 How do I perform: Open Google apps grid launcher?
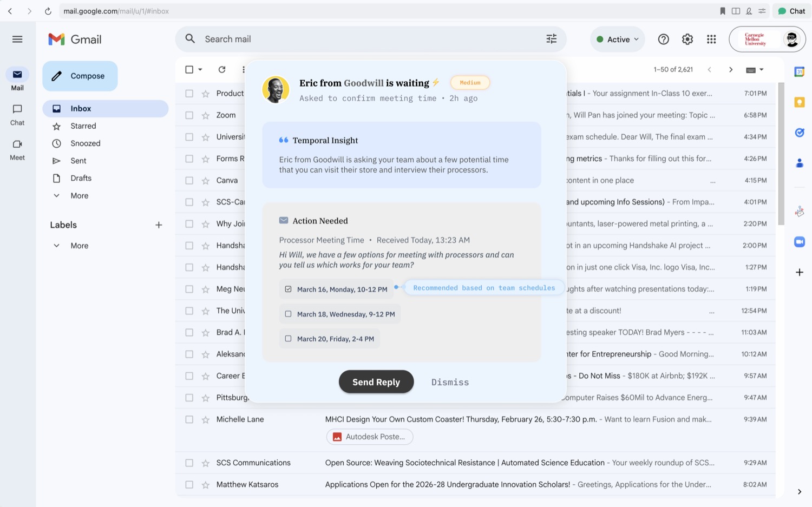pos(711,39)
